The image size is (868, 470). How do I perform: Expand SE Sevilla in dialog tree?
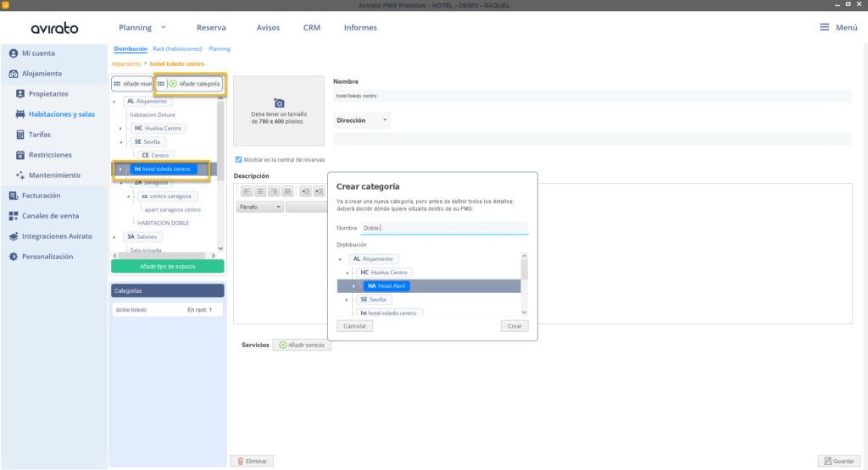pyautogui.click(x=347, y=300)
